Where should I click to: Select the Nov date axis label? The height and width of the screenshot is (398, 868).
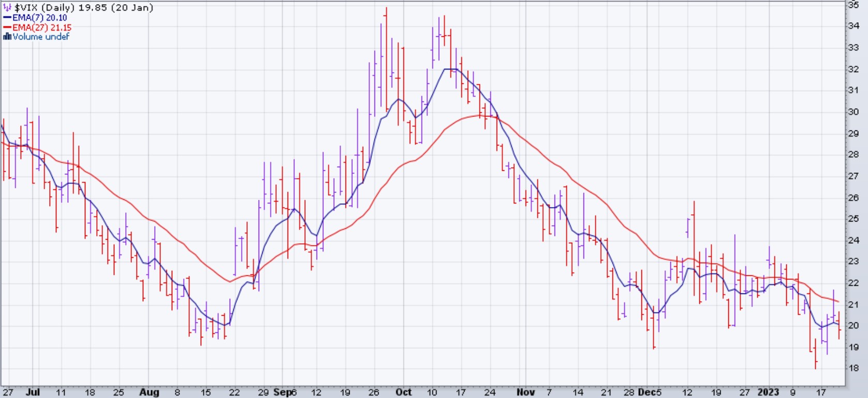click(526, 392)
